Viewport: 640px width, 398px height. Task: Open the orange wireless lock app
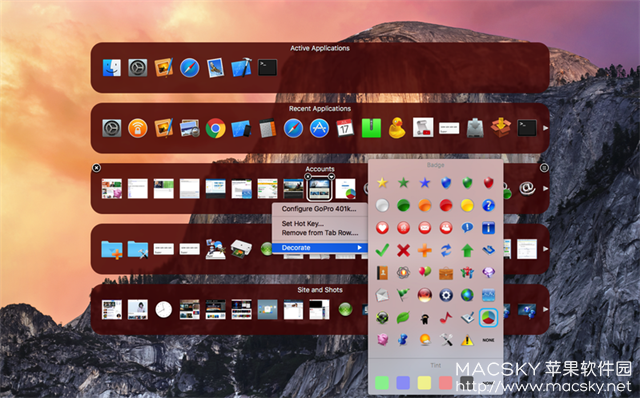(138, 128)
